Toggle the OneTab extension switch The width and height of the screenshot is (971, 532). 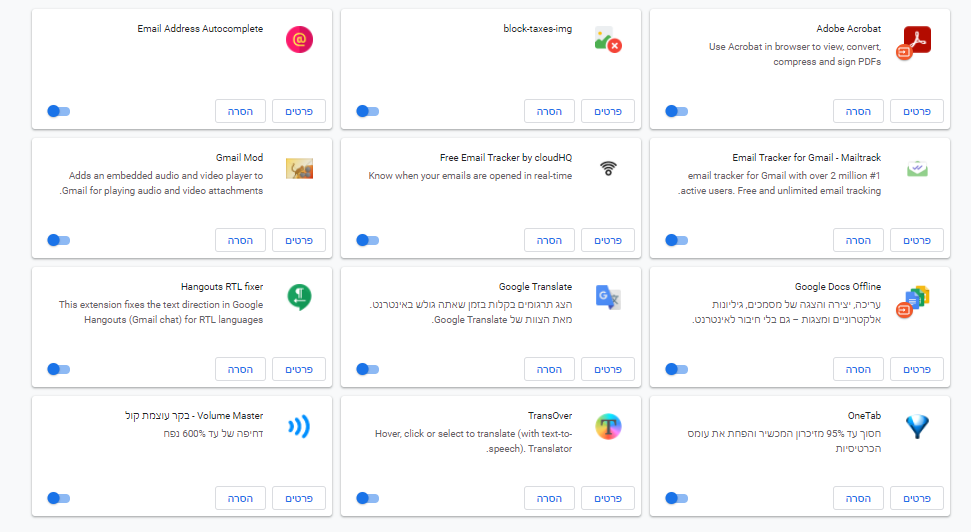click(x=677, y=498)
